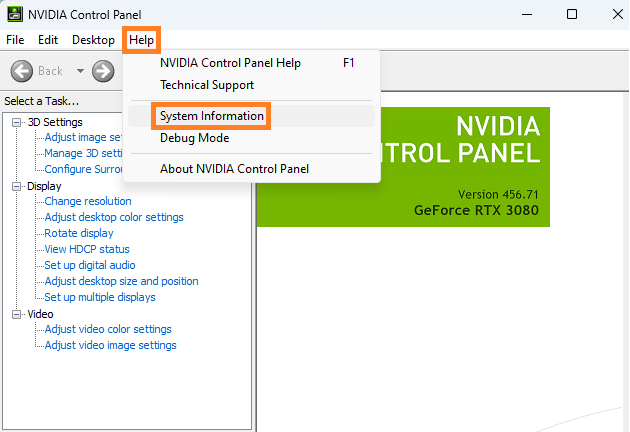Open Adjust desktop color settings
This screenshot has width=630, height=432.
(114, 217)
